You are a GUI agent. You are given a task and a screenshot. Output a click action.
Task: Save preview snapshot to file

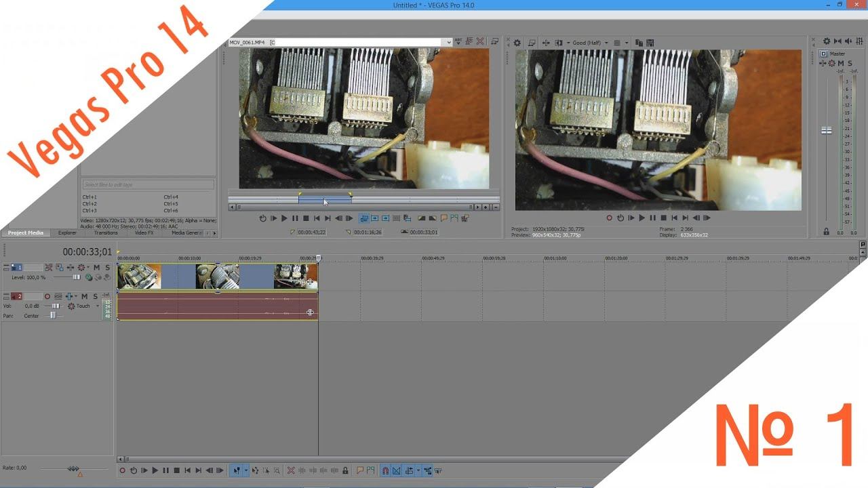650,43
